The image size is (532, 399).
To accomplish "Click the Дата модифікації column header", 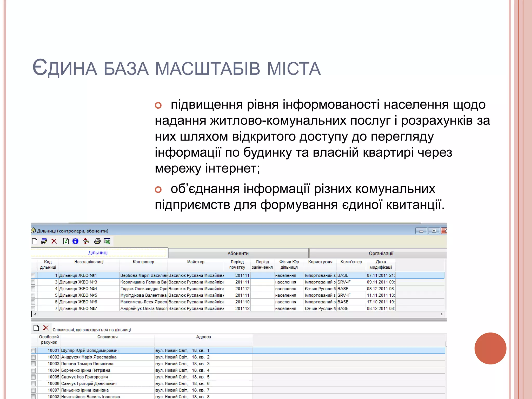I will (x=381, y=265).
